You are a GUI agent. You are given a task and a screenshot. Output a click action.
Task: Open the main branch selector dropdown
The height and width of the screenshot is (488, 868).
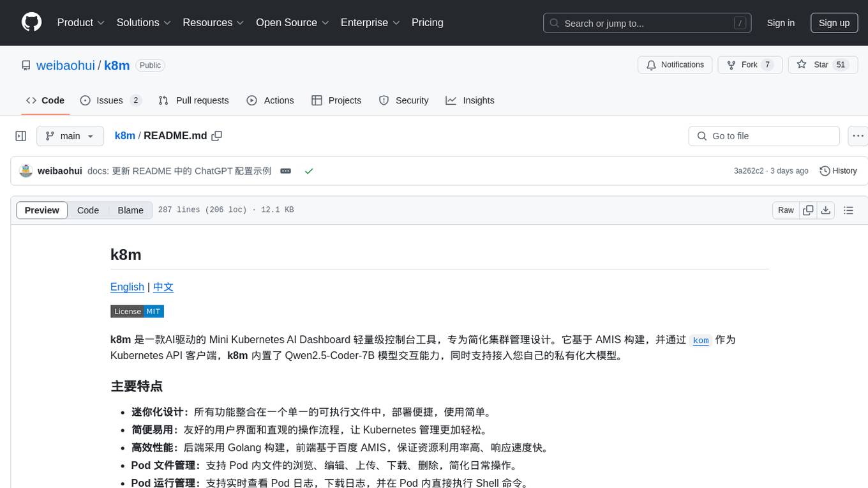(70, 136)
